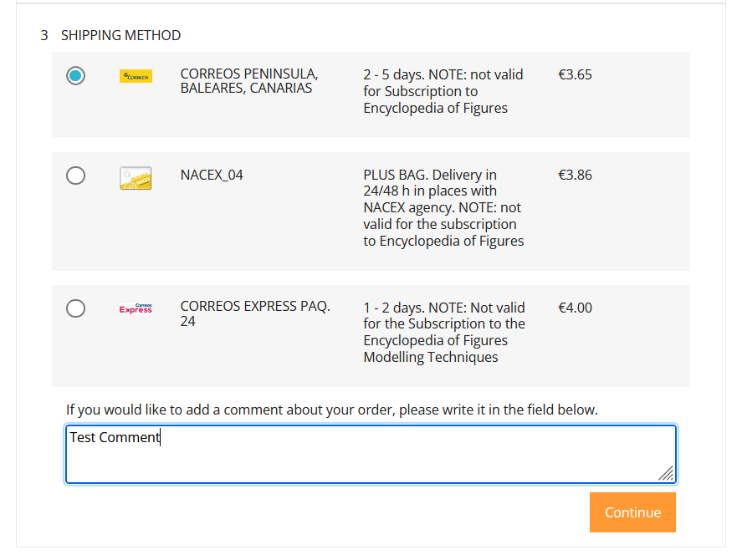The height and width of the screenshot is (560, 737).
Task: Click the yellow Correos carrier logo
Action: 136,76
